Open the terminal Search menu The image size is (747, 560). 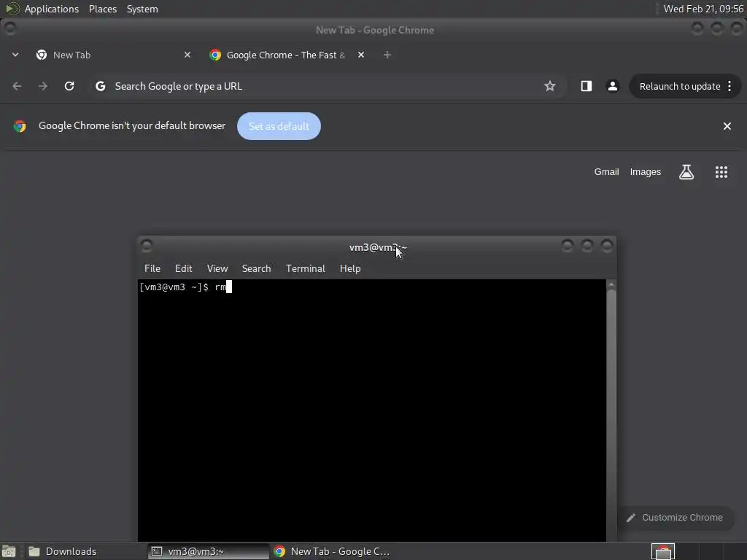click(x=256, y=268)
